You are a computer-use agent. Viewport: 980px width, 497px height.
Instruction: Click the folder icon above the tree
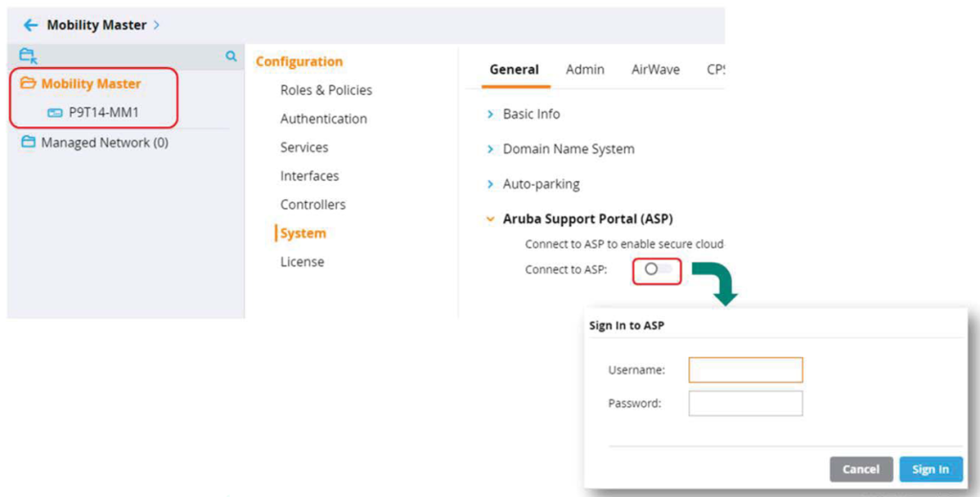tap(28, 56)
